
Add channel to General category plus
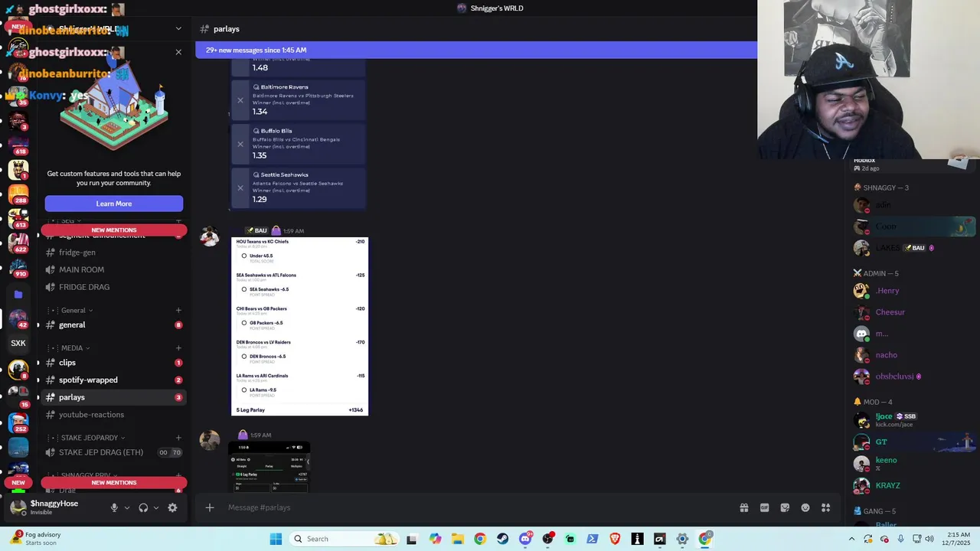(x=178, y=310)
